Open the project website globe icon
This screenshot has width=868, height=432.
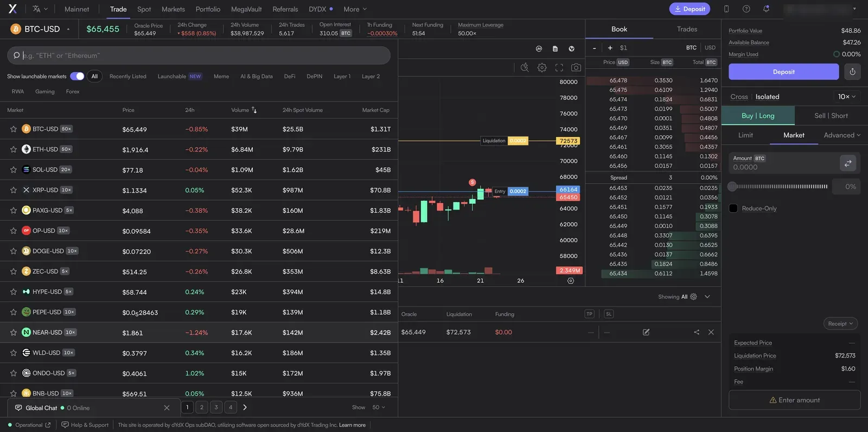(x=571, y=48)
